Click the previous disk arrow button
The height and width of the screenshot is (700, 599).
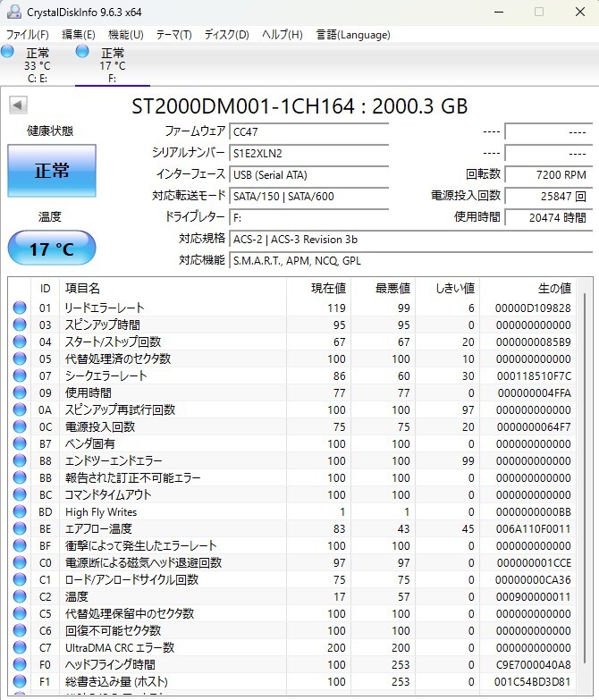coord(18,105)
